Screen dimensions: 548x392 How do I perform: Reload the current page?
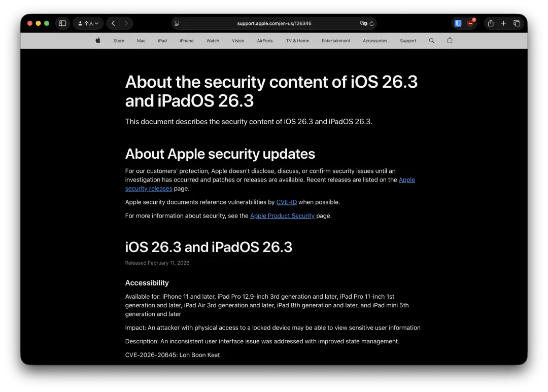(372, 23)
